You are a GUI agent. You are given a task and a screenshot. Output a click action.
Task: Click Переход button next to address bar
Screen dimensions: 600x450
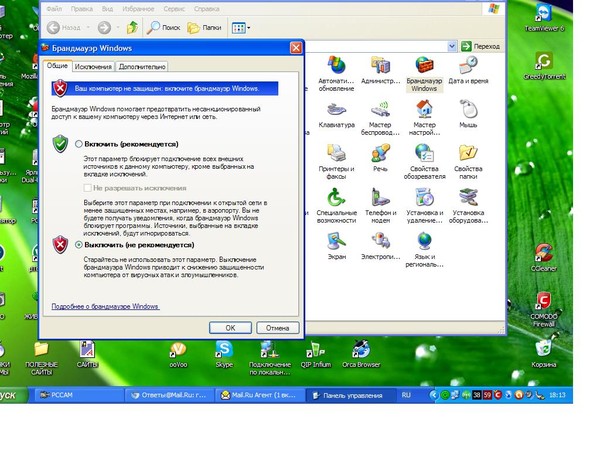481,46
